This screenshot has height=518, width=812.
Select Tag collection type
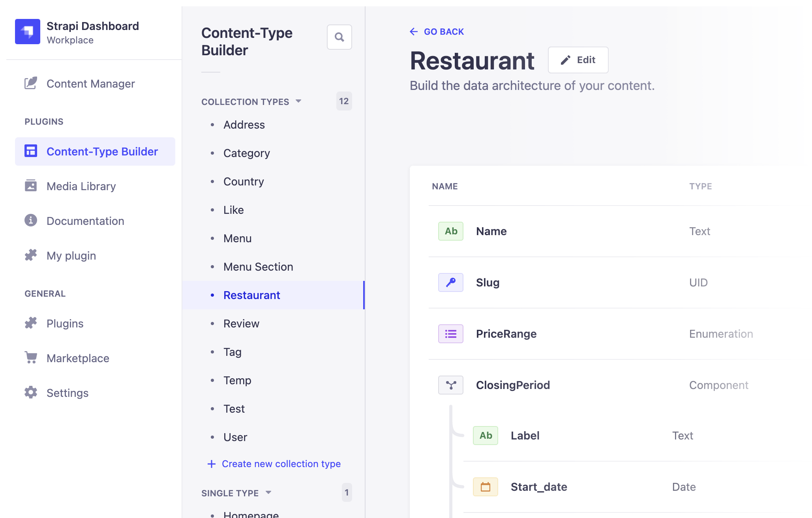[x=273, y=352]
